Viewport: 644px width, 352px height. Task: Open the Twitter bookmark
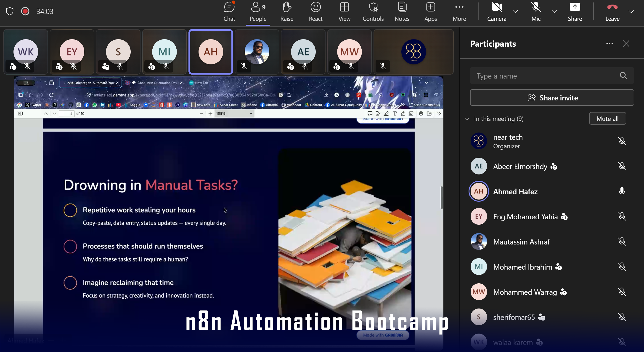pos(33,105)
